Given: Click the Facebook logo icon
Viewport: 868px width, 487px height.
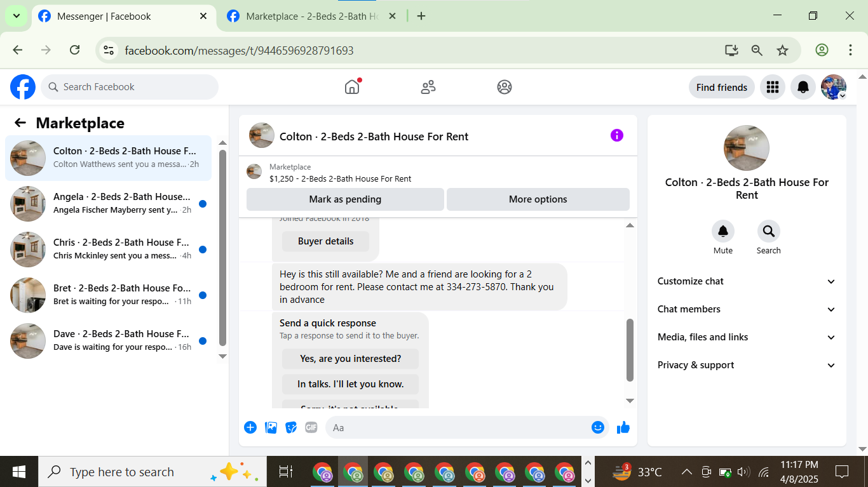Looking at the screenshot, I should (23, 87).
